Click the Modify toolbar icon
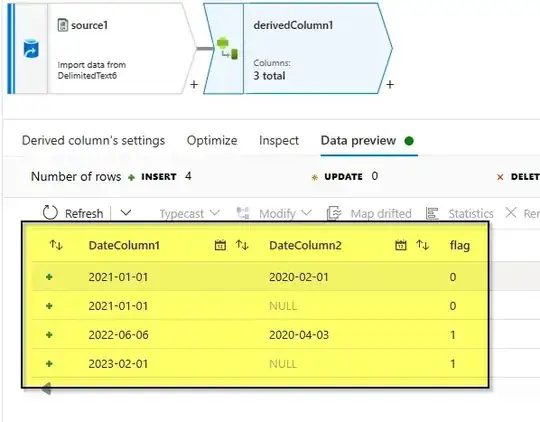Screen dimensions: 540x422 (243, 213)
